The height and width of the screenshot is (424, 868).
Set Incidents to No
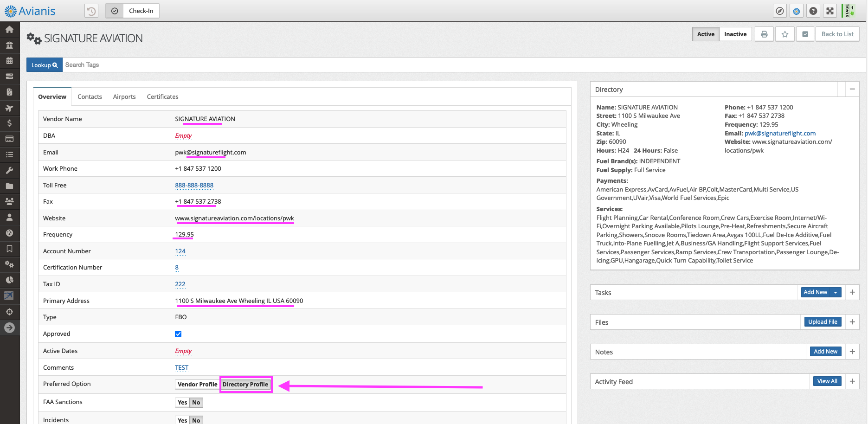pos(196,420)
